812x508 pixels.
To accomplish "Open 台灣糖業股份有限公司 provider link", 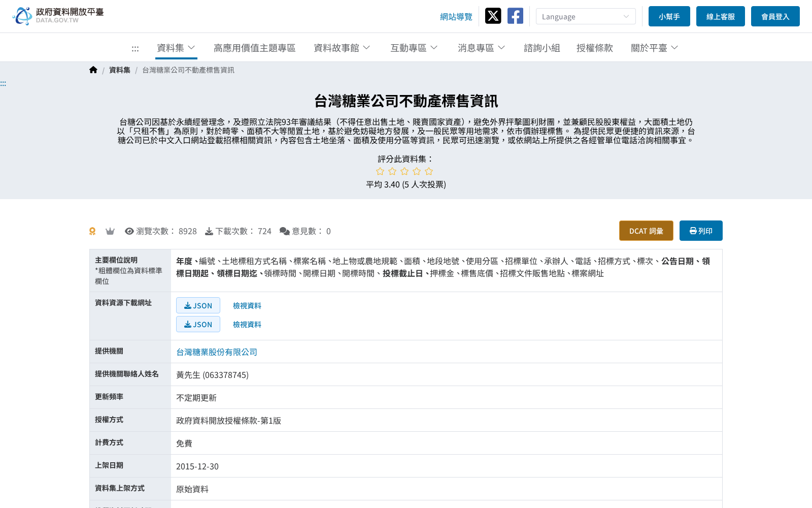I will [217, 352].
